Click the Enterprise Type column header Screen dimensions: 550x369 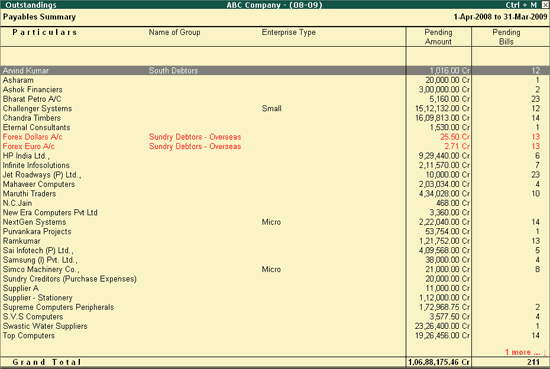tap(288, 32)
